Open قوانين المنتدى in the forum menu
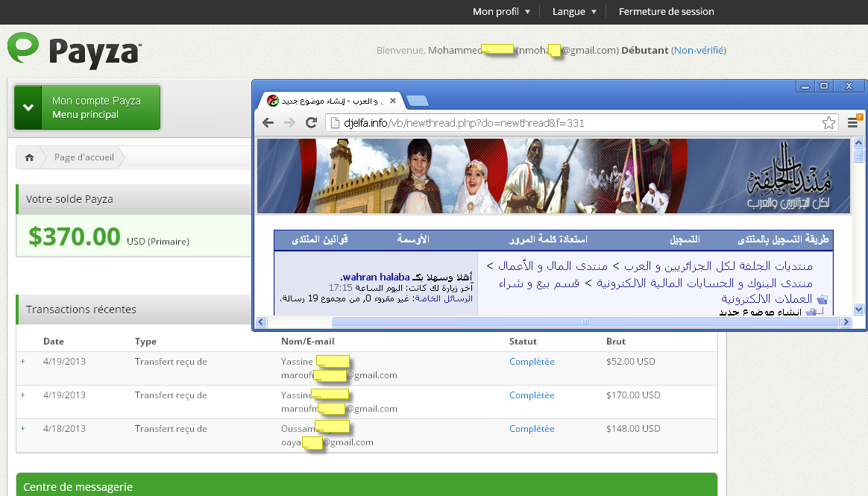 coord(320,239)
